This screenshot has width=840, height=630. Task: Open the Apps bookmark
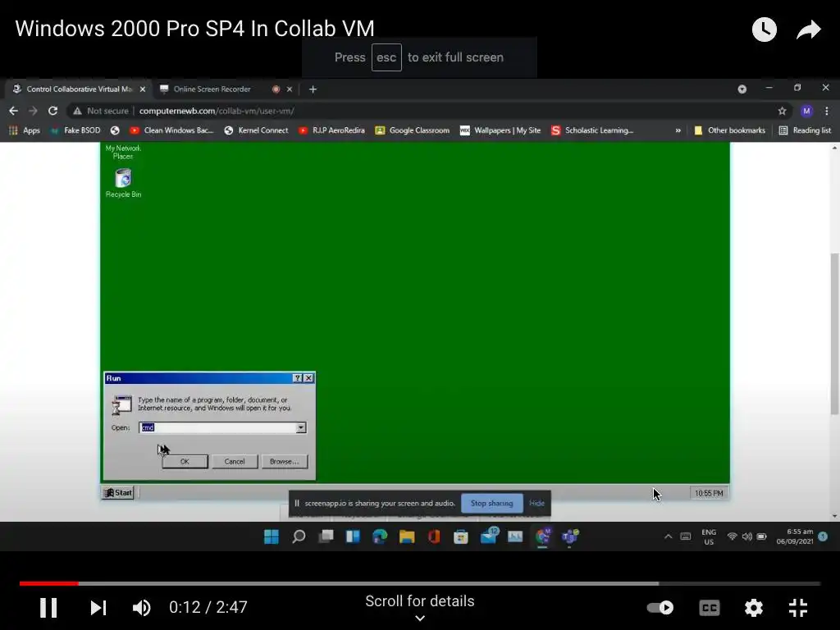[25, 130]
